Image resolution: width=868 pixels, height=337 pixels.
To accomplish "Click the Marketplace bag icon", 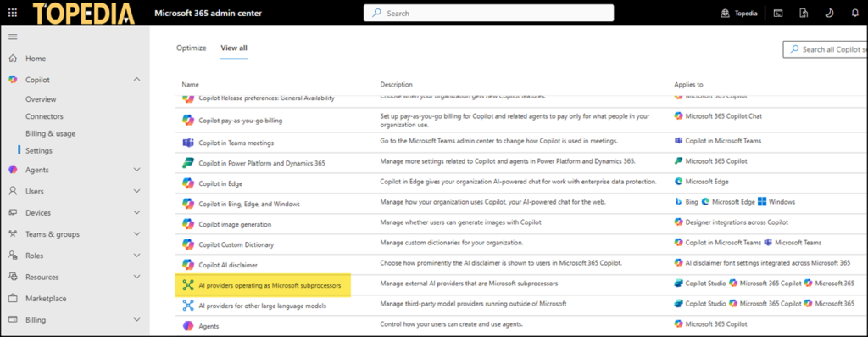I will tap(14, 298).
